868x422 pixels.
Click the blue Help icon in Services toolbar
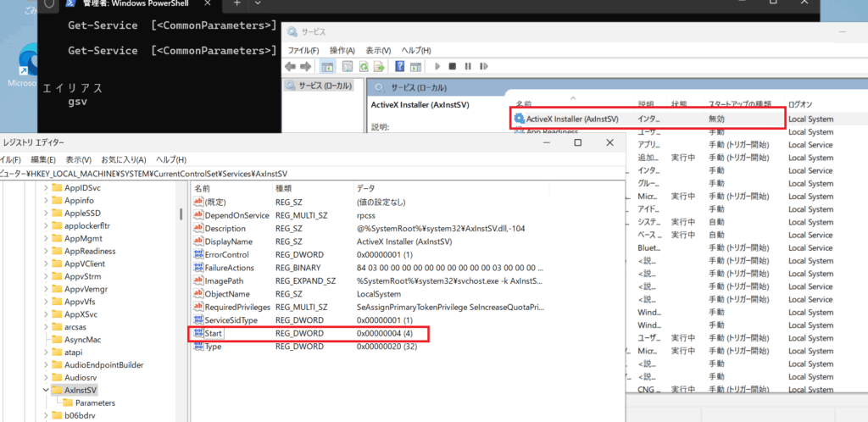pyautogui.click(x=400, y=66)
